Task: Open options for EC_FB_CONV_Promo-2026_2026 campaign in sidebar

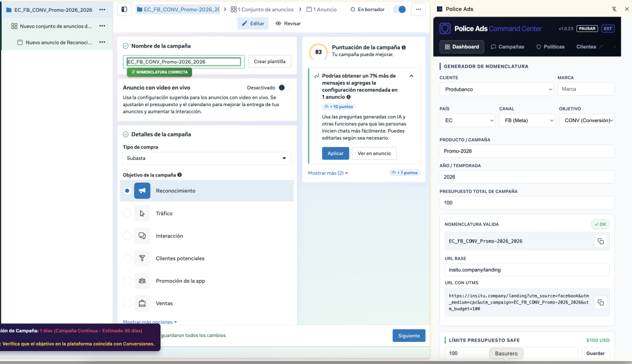Action: click(x=102, y=10)
